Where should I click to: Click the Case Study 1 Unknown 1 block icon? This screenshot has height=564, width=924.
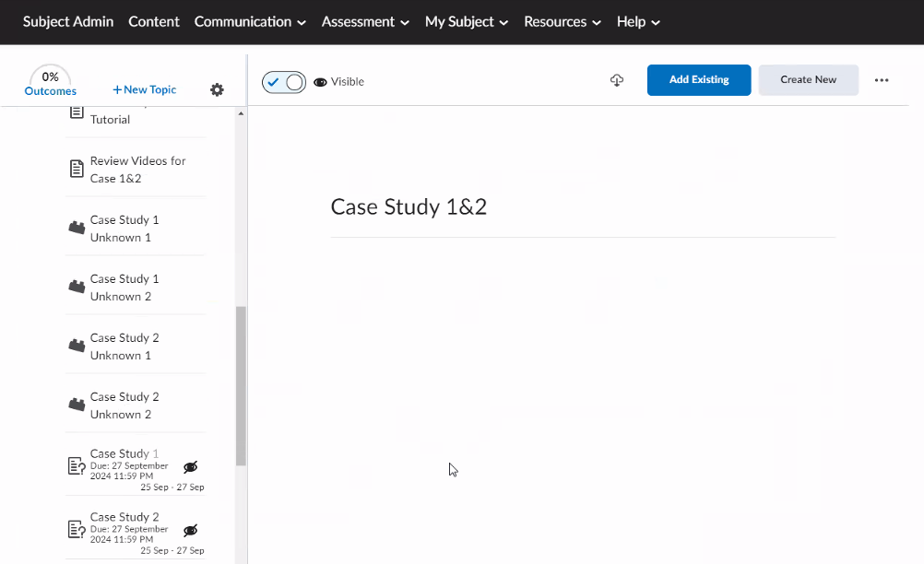click(77, 228)
